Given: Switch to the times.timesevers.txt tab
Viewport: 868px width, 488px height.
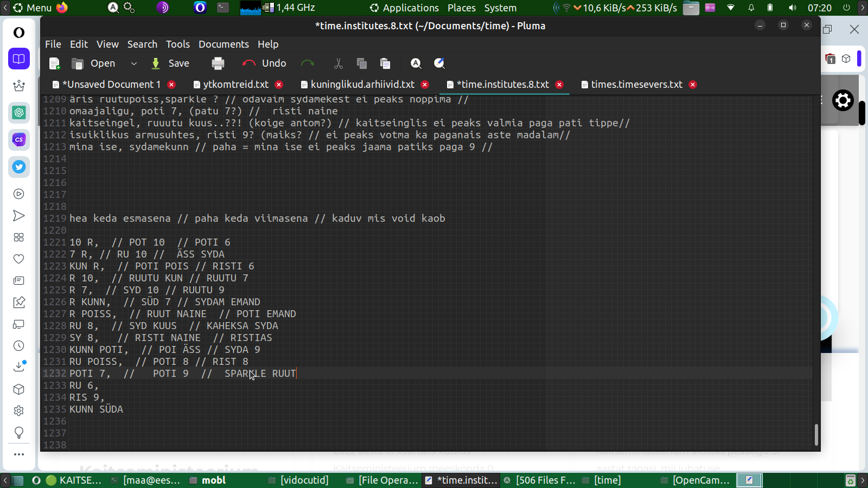Looking at the screenshot, I should 636,85.
